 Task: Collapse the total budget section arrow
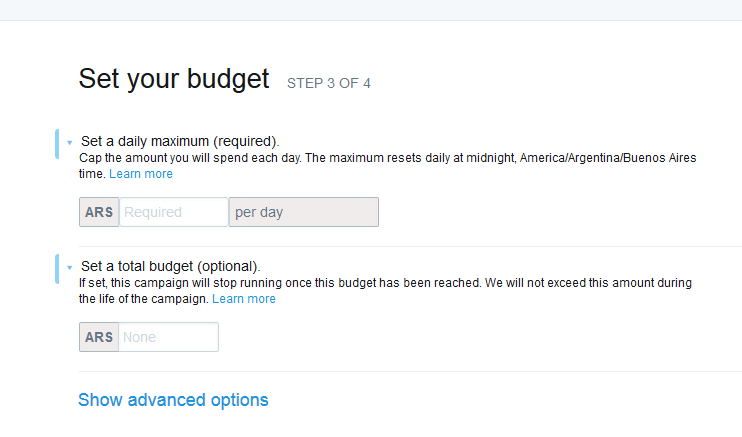pyautogui.click(x=69, y=268)
